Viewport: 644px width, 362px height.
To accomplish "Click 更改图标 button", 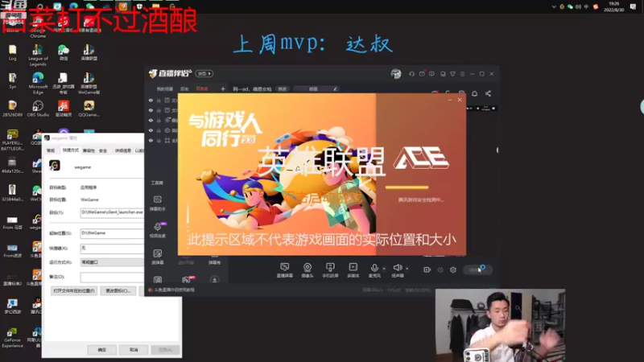I will coord(118,290).
